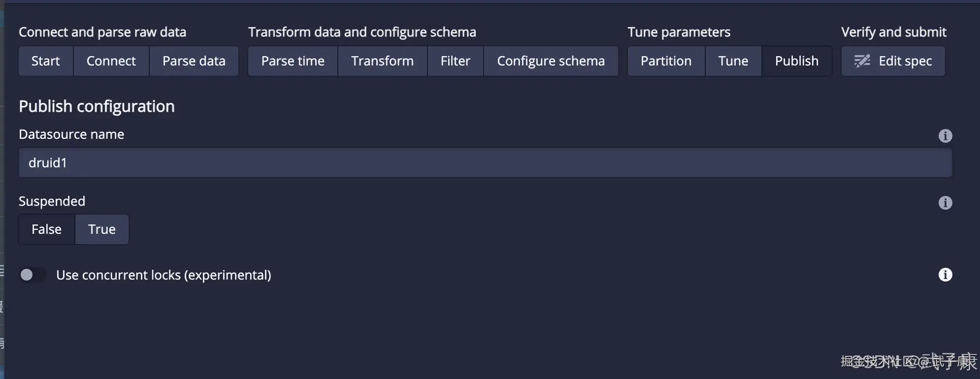Viewport: 980px width, 379px height.
Task: Select the Publish step
Action: pyautogui.click(x=796, y=61)
